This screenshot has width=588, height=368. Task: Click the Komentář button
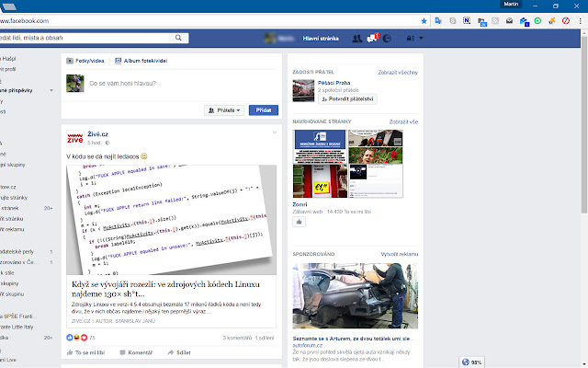coord(136,352)
